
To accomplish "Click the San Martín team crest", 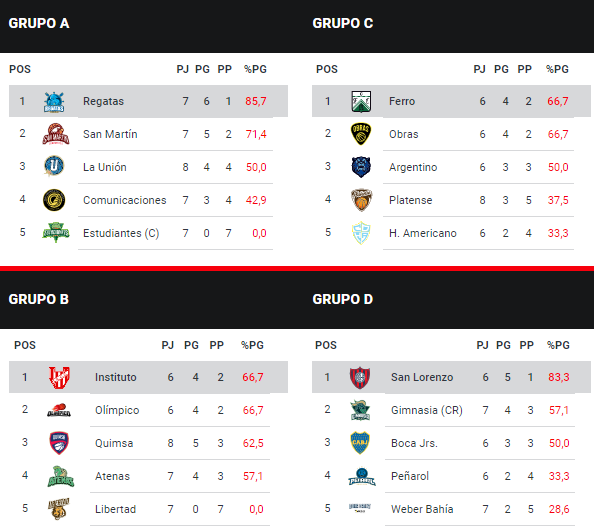I will [x=55, y=134].
